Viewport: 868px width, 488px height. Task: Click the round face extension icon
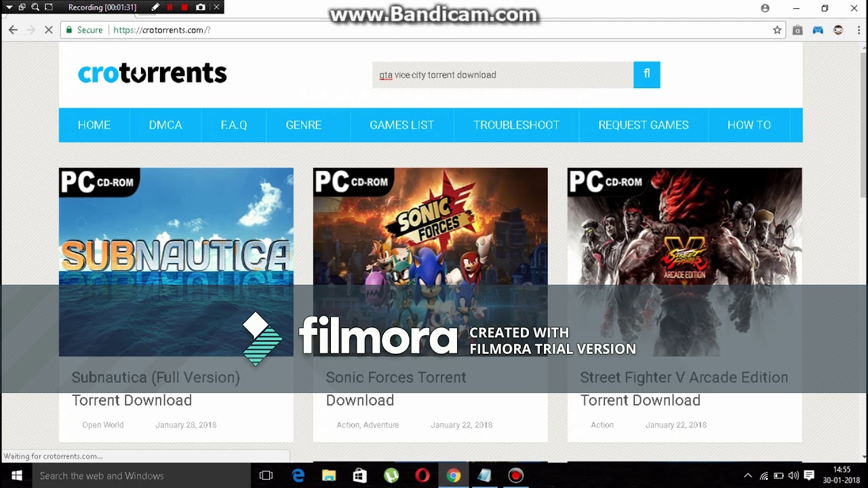coord(838,30)
